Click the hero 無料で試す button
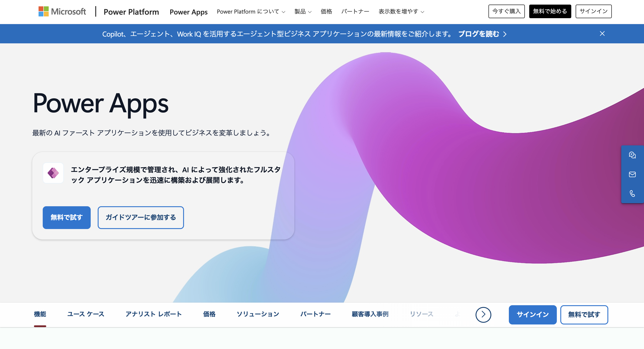This screenshot has height=349, width=644. point(67,217)
